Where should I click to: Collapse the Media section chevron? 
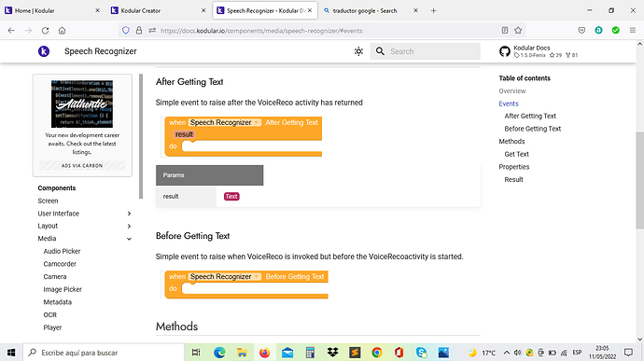[129, 239]
